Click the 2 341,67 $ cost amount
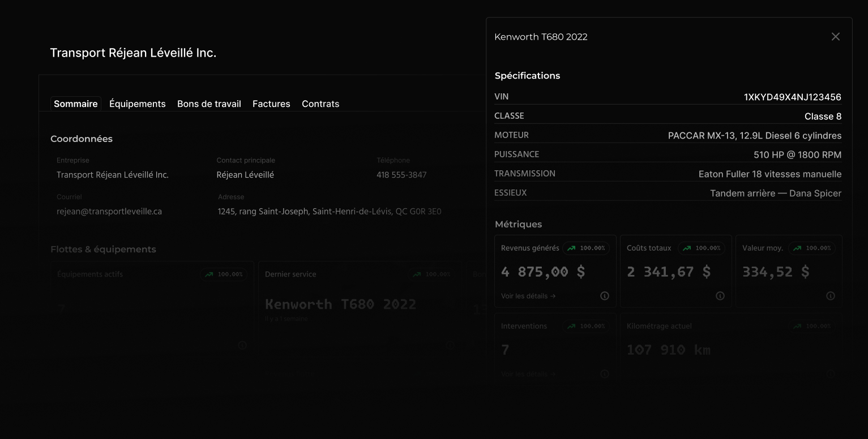 tap(669, 272)
